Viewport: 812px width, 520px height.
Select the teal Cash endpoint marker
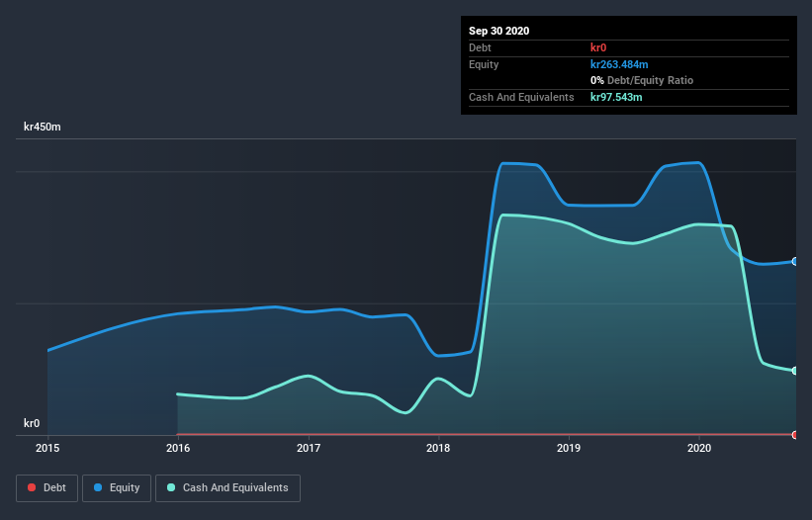tap(795, 371)
